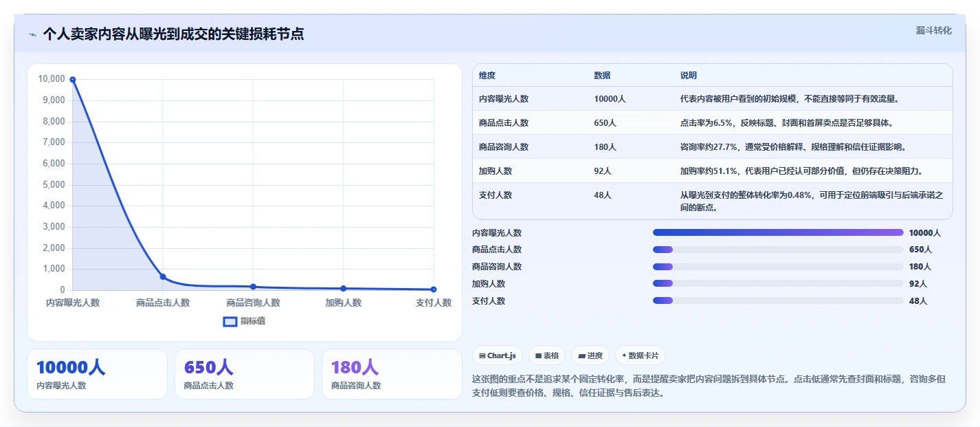Toggle the 指标值 legend item
The height and width of the screenshot is (427, 980).
click(244, 321)
